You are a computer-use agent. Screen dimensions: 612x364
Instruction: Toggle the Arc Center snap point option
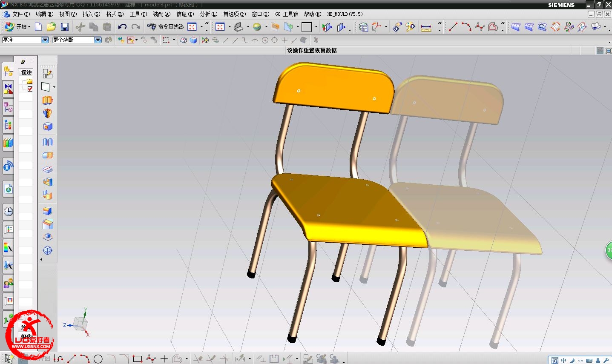pos(265,40)
